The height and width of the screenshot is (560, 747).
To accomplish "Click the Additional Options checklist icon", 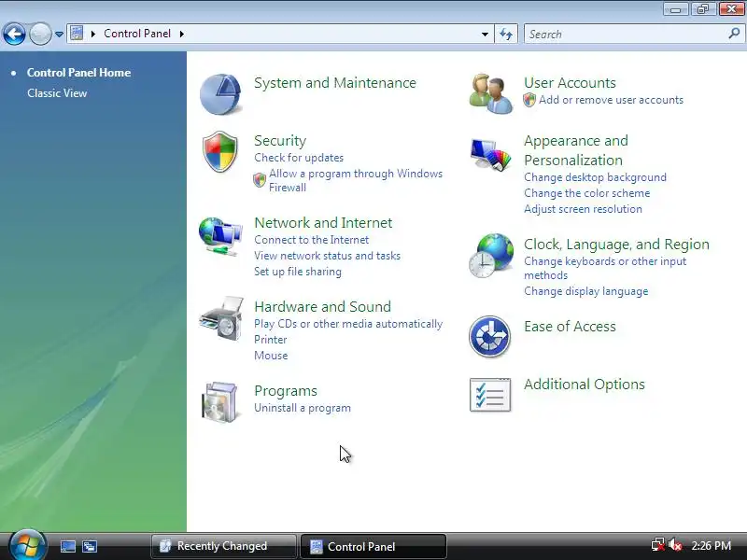I will click(490, 395).
